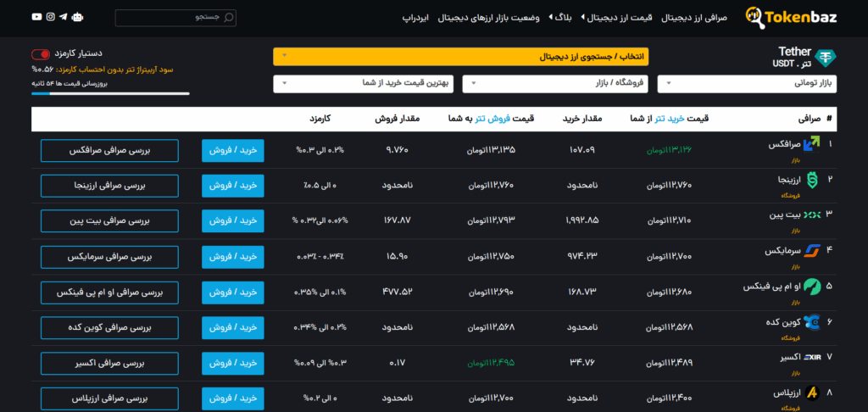
Task: Click خرید / فروش button for سرمایکس
Action: pos(233,257)
